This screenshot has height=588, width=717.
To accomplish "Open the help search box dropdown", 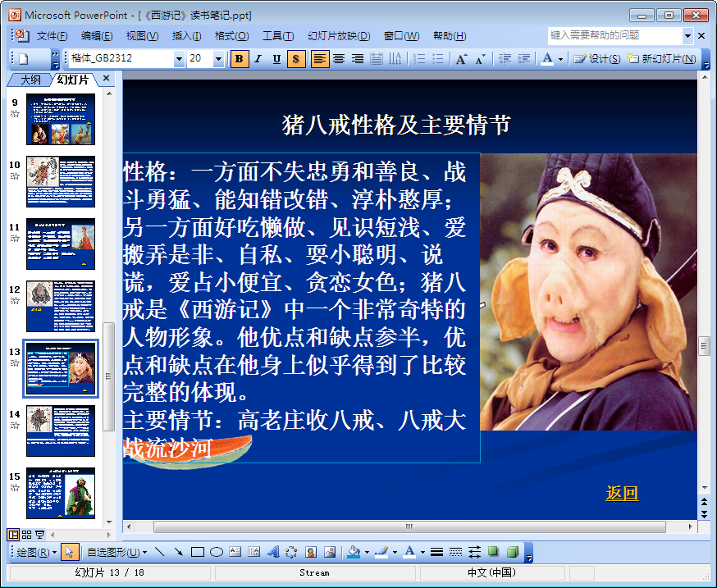I will pos(687,35).
